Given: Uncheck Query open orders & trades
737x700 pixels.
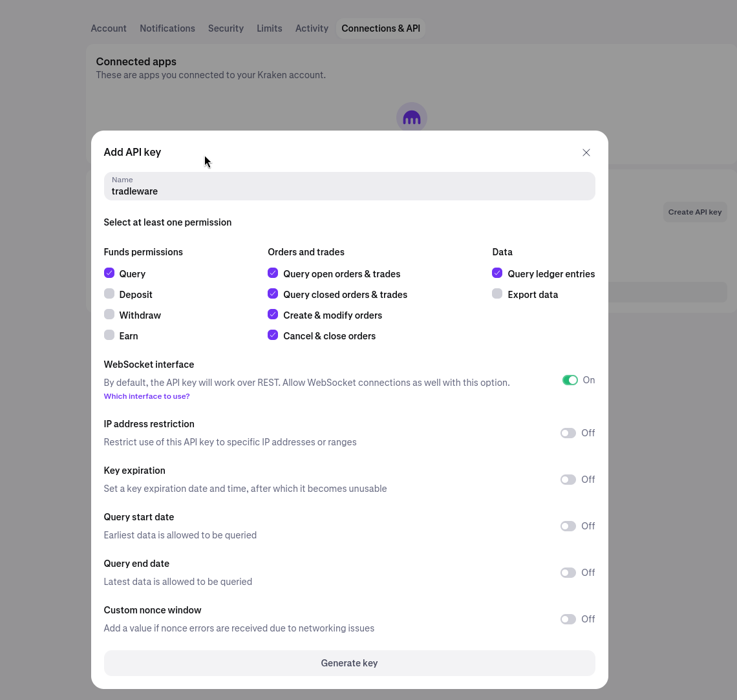Looking at the screenshot, I should [273, 273].
